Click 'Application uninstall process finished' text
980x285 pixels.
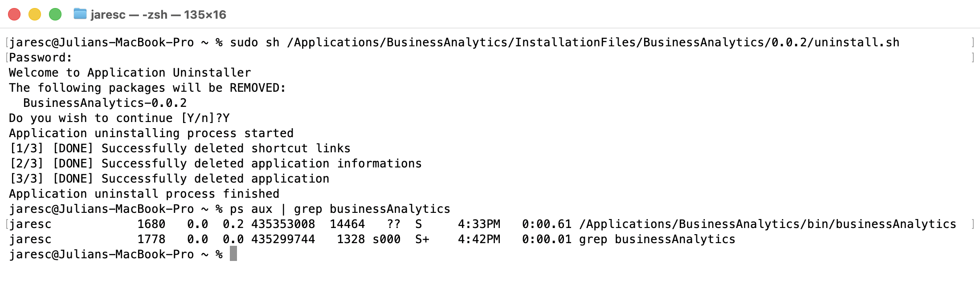pos(144,194)
